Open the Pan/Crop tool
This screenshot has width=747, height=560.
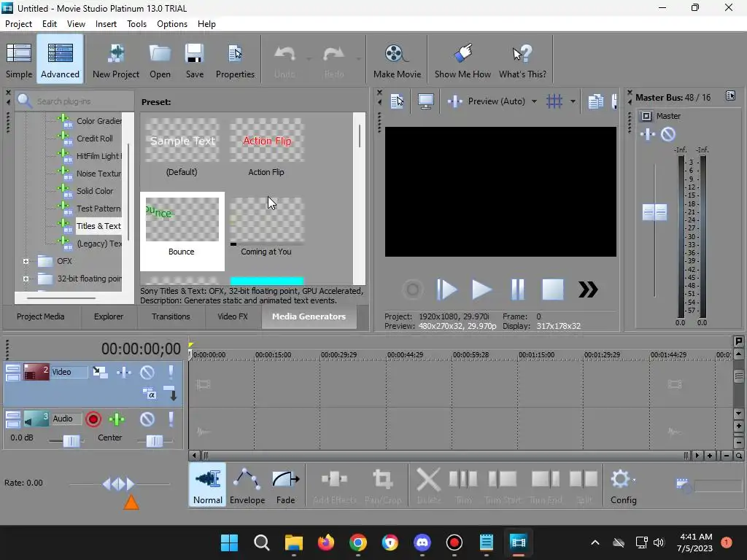(x=382, y=486)
